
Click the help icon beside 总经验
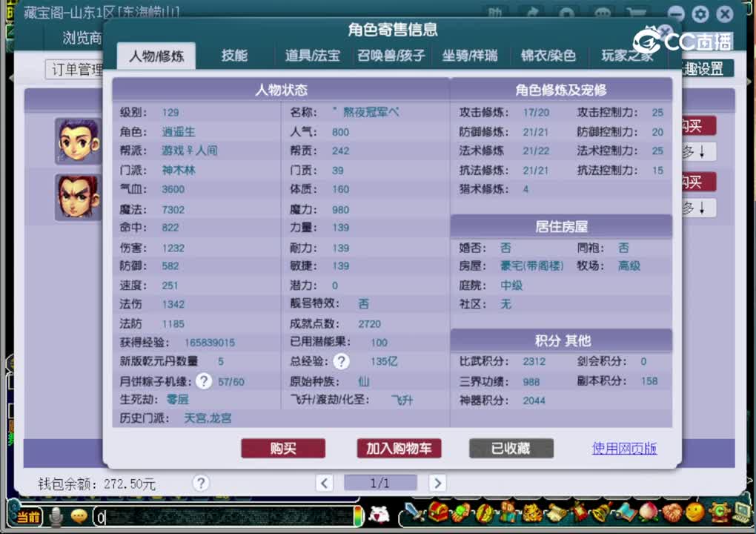[x=340, y=362]
